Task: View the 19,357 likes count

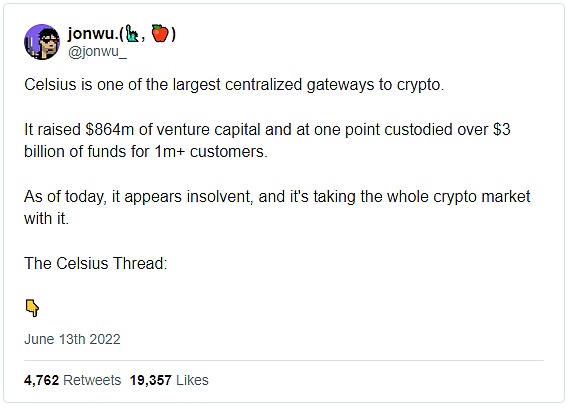Action: 150,380
